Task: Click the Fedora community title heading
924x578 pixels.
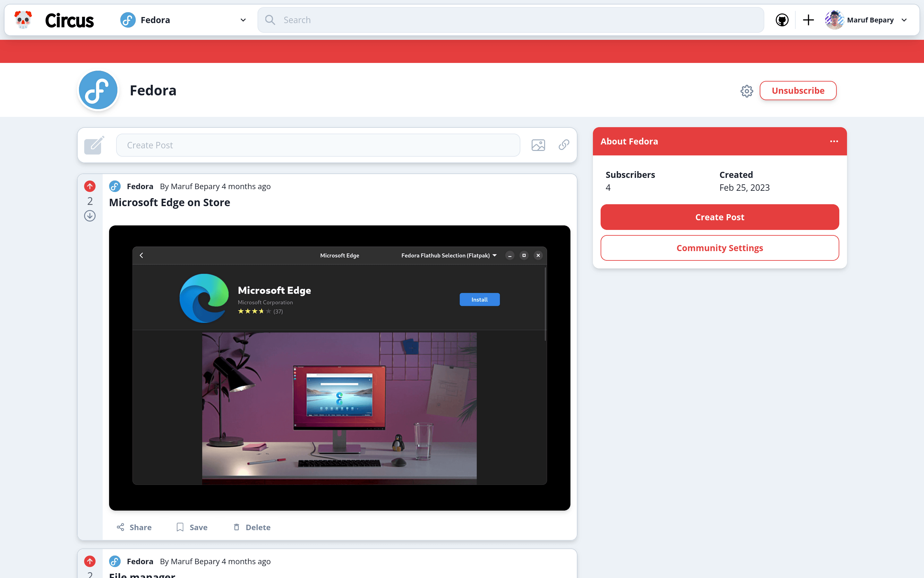Action: click(x=153, y=91)
